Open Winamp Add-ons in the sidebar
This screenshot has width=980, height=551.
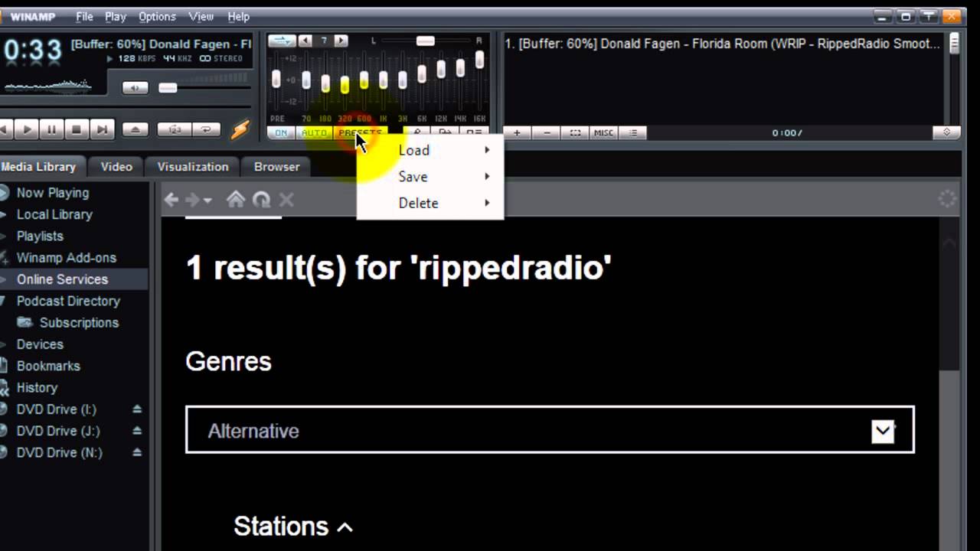point(67,258)
